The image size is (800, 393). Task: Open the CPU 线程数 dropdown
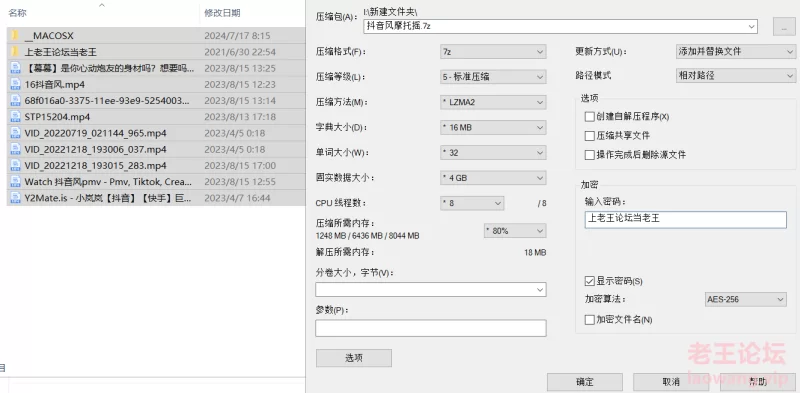(472, 203)
